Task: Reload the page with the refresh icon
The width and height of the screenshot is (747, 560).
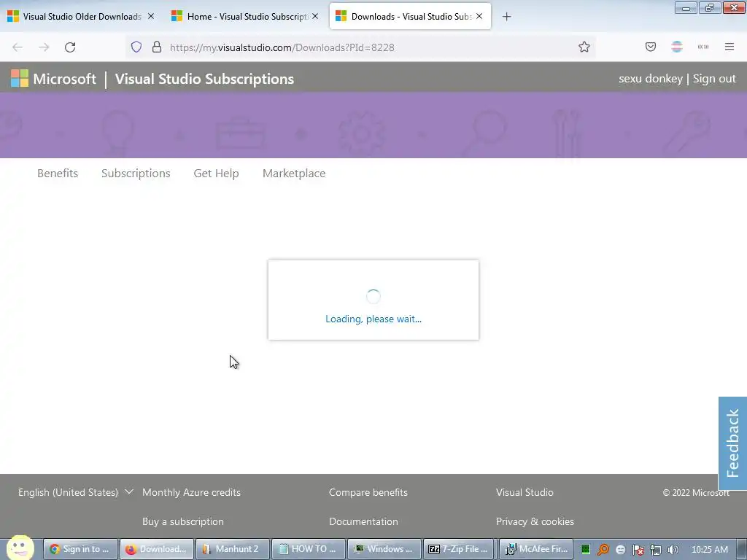Action: click(70, 47)
